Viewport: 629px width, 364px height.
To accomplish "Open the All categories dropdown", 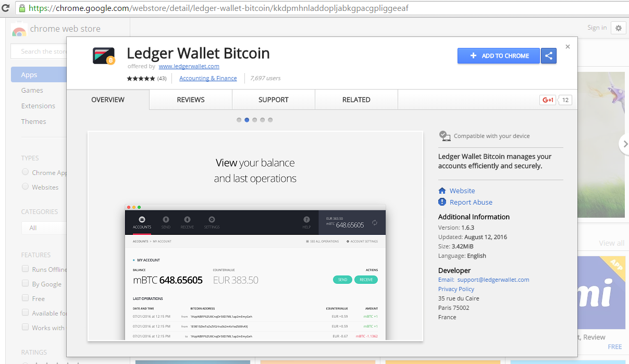I will (x=44, y=228).
